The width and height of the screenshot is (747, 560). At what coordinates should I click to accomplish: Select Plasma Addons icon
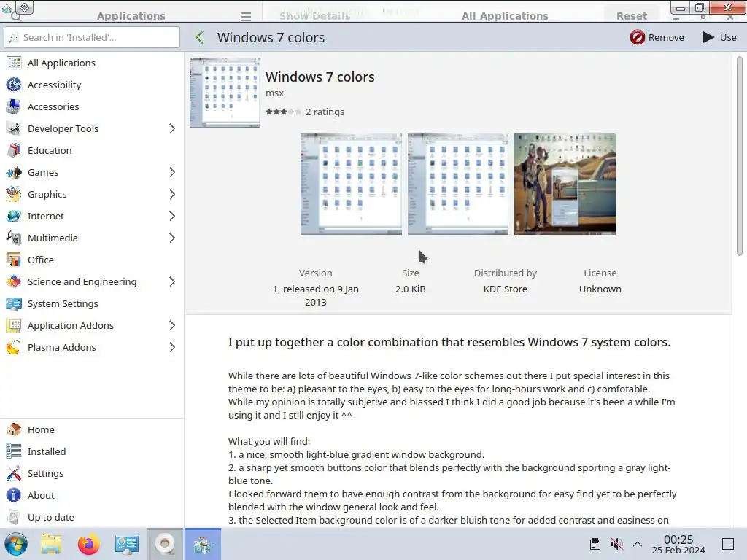point(14,348)
